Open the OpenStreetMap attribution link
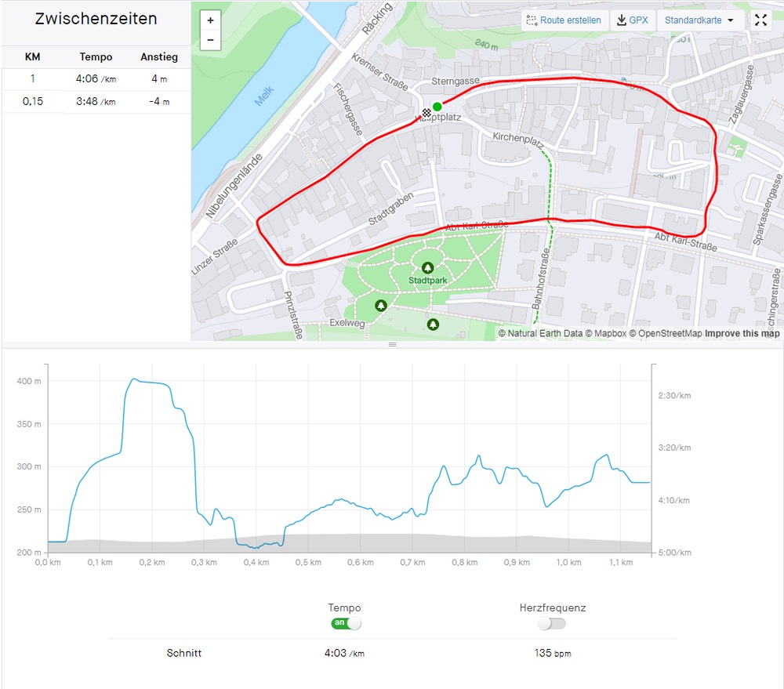This screenshot has width=784, height=689. pos(669,334)
